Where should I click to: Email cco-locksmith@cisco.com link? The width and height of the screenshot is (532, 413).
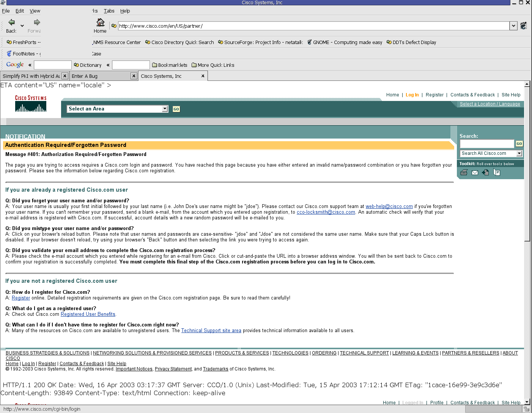pyautogui.click(x=326, y=212)
